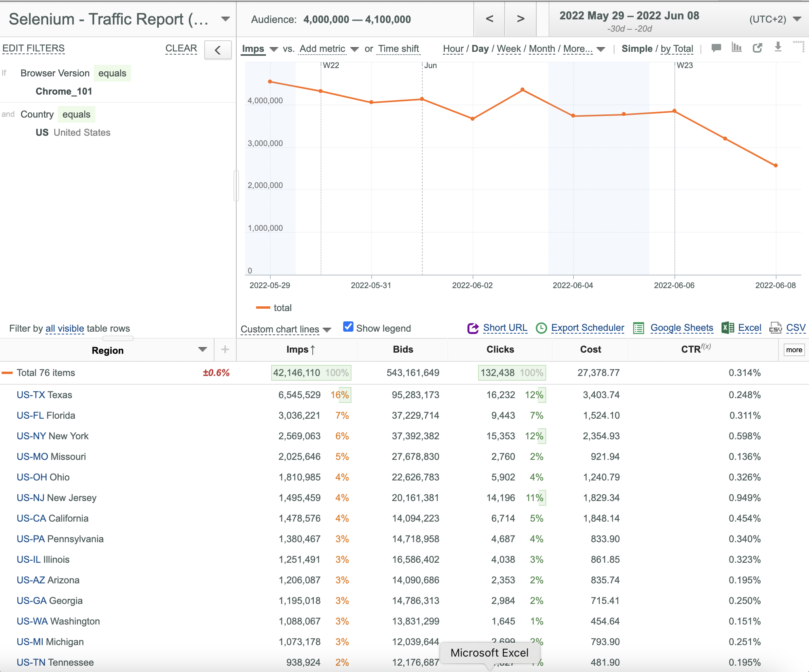Click the bar chart view icon
The width and height of the screenshot is (809, 672).
[x=737, y=47]
